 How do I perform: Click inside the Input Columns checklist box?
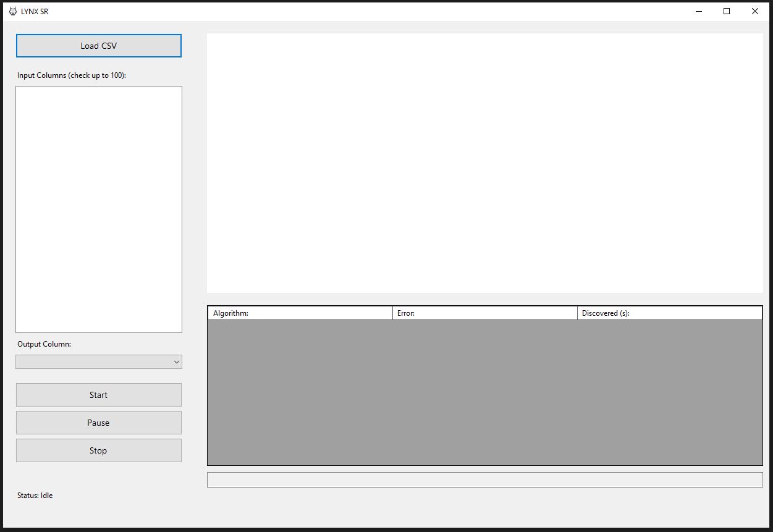(99, 209)
